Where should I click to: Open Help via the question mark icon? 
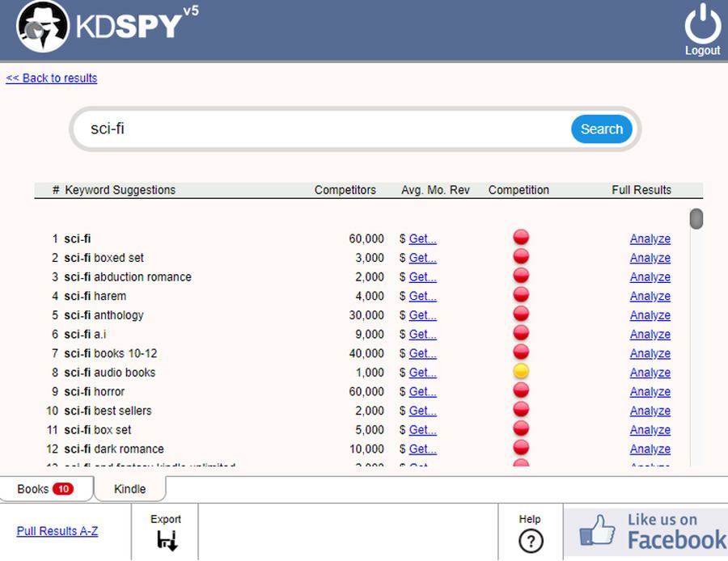[530, 540]
